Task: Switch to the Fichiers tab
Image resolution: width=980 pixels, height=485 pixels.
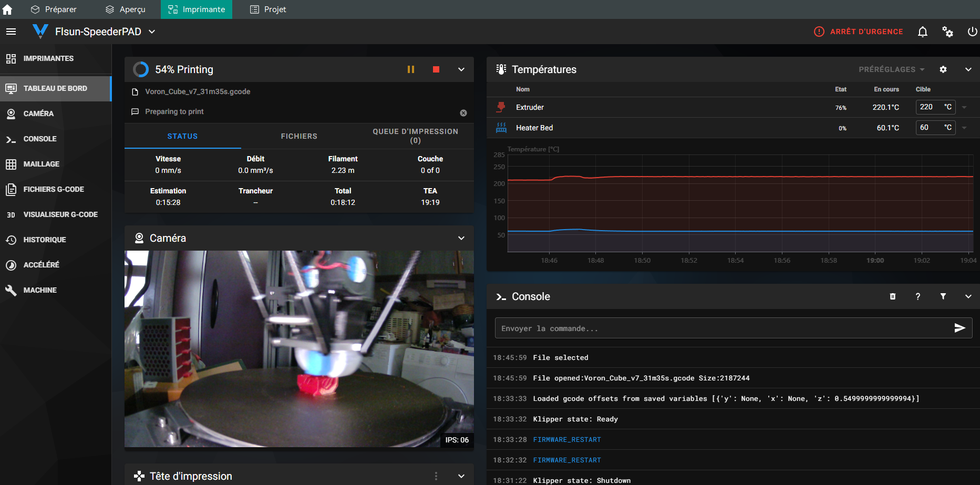Action: tap(299, 136)
